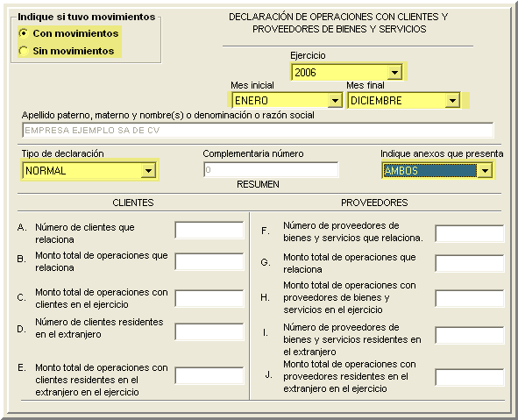
Task: Click field J monto proveedores residentes extranjero
Action: pyautogui.click(x=470, y=377)
